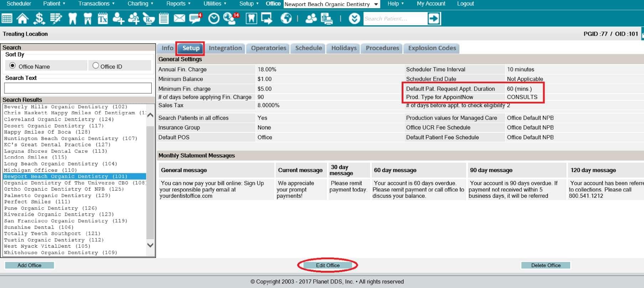Select the Office ID sort radio button
644x288 pixels.
pyautogui.click(x=96, y=66)
